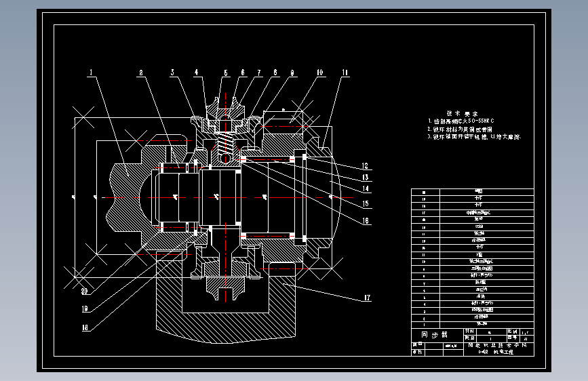Click technical requirement note line 2
The image size is (588, 381).
460,129
